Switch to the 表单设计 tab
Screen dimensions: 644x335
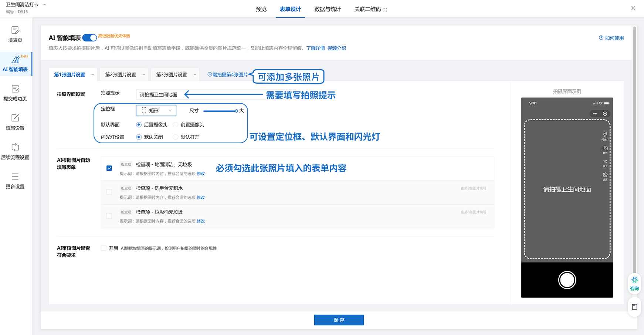coord(290,9)
